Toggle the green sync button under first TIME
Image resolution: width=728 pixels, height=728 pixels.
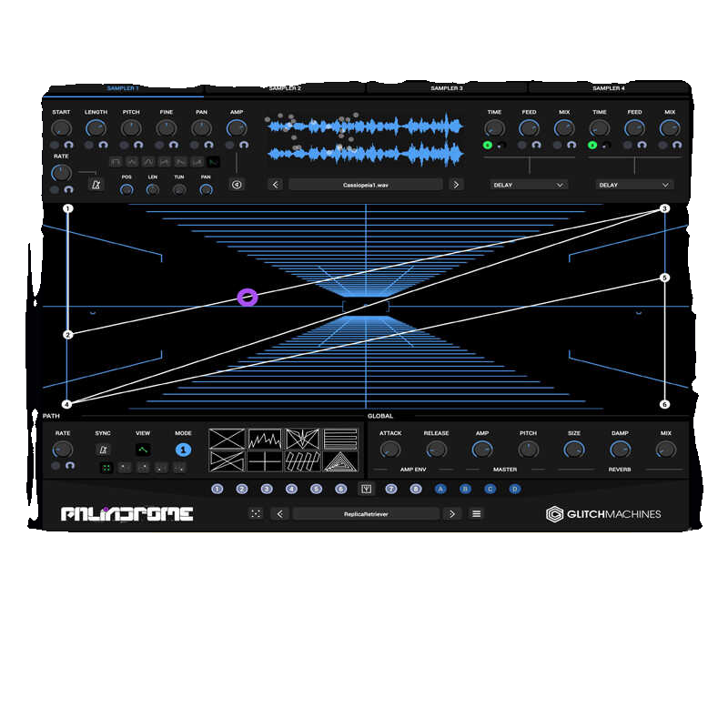488,146
